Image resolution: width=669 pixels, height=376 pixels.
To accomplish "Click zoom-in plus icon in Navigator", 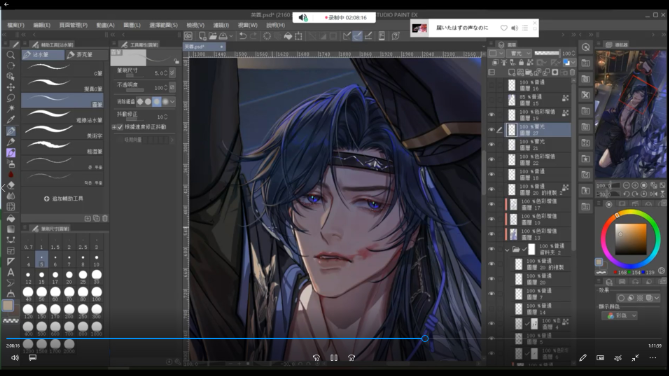I will coord(635,185).
